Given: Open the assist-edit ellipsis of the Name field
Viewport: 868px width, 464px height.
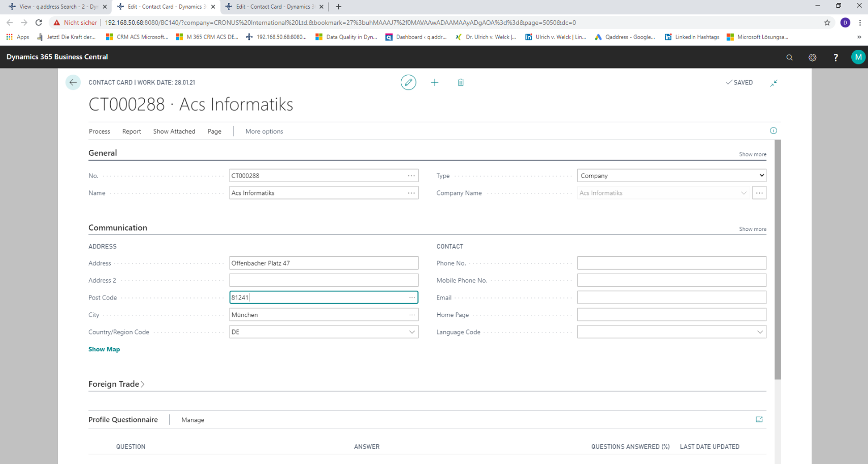Looking at the screenshot, I should pos(411,193).
